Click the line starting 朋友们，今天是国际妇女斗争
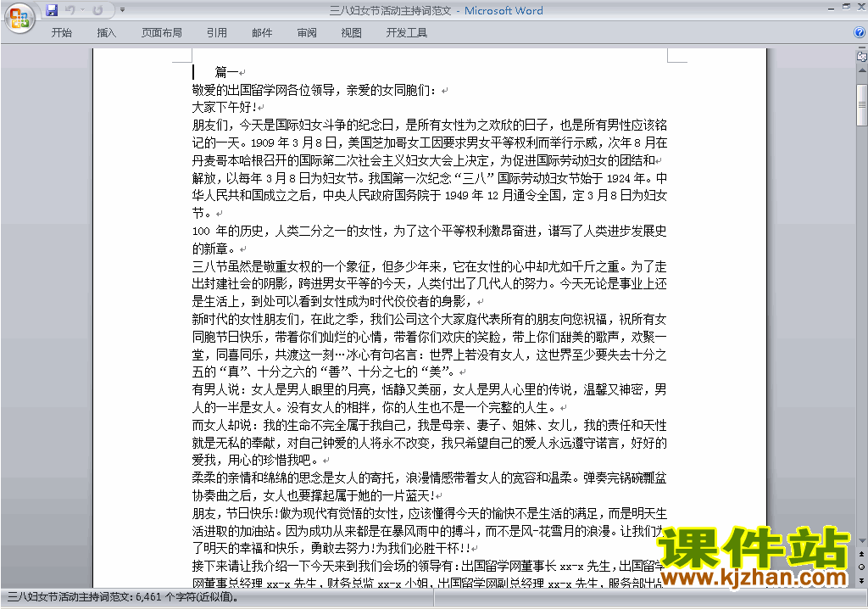 pos(430,126)
